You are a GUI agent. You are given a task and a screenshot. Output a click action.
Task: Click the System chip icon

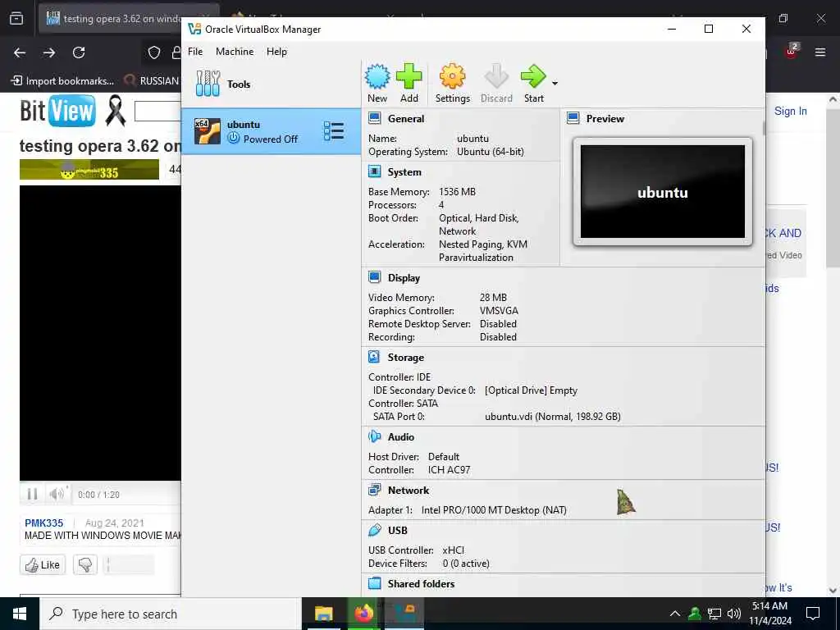[374, 171]
